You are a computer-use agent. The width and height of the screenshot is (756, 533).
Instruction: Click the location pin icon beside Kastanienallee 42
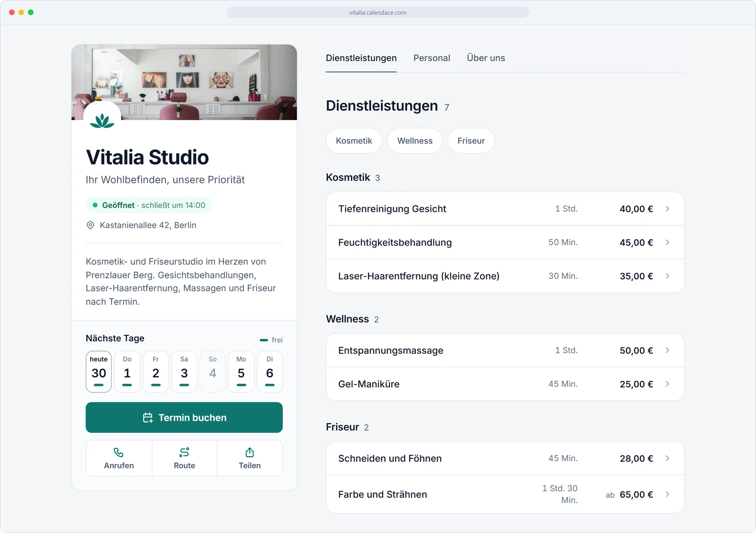90,225
